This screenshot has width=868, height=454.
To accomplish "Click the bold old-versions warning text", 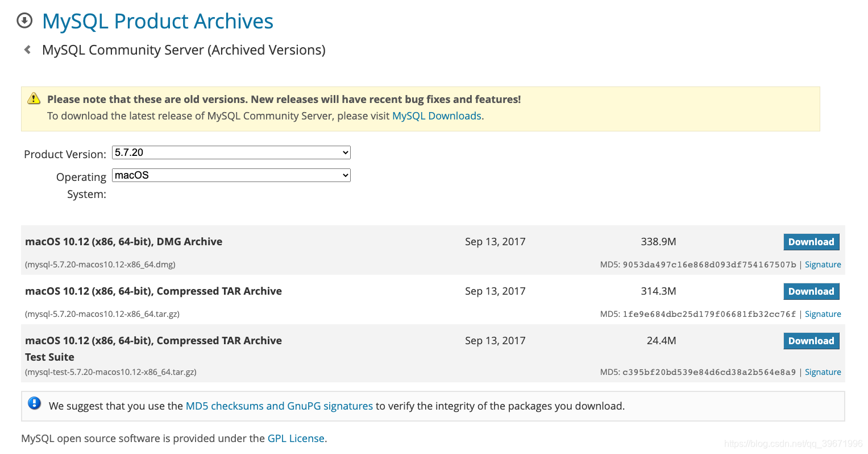I will (x=284, y=99).
